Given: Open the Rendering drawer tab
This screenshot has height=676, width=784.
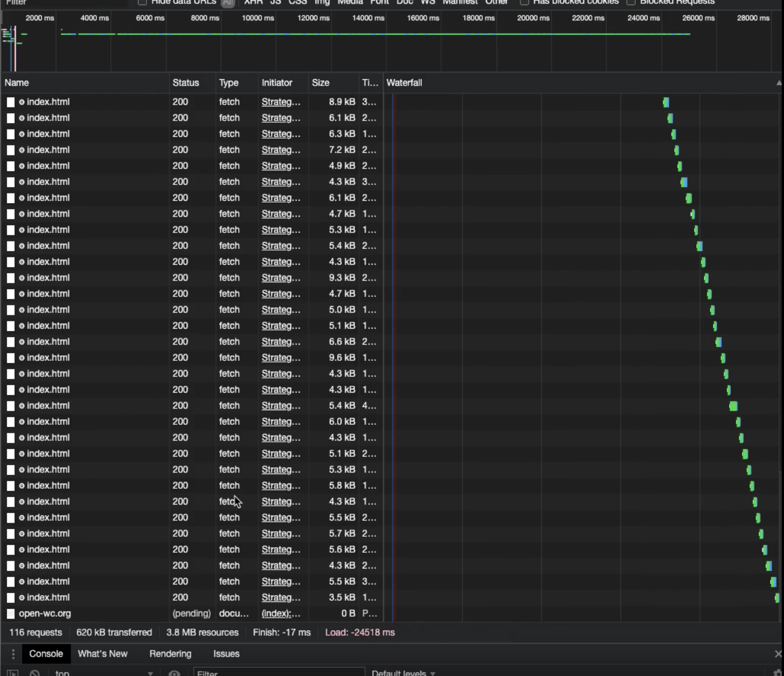Looking at the screenshot, I should [x=170, y=654].
